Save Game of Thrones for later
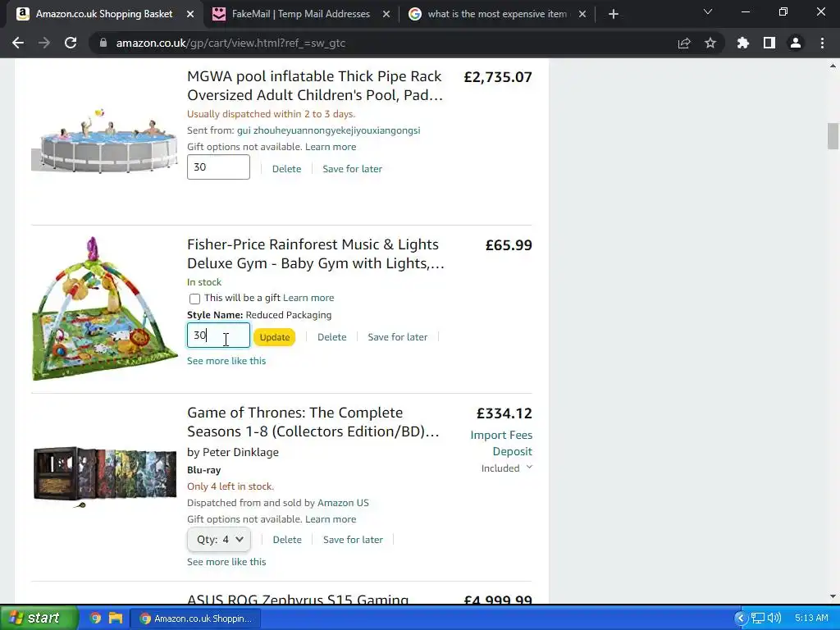Screen dimensions: 840x630 [353, 540]
